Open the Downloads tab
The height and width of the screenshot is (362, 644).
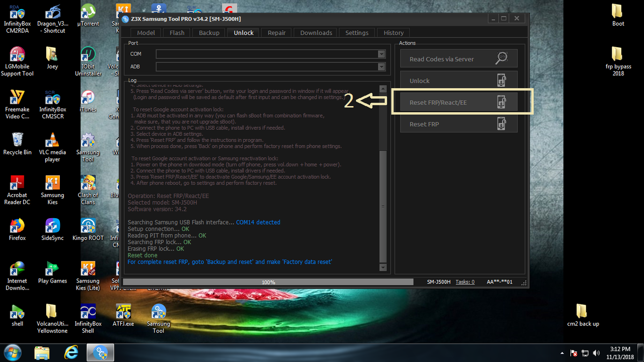(x=316, y=33)
